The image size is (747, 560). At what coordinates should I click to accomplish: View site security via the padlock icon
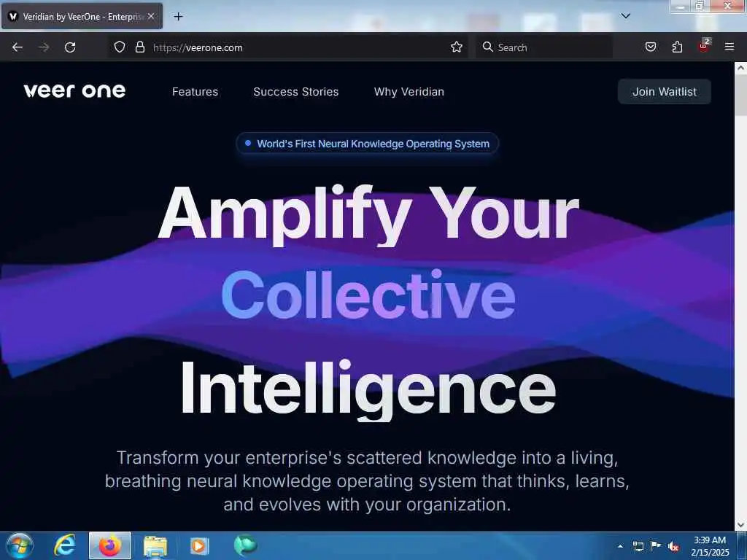139,47
